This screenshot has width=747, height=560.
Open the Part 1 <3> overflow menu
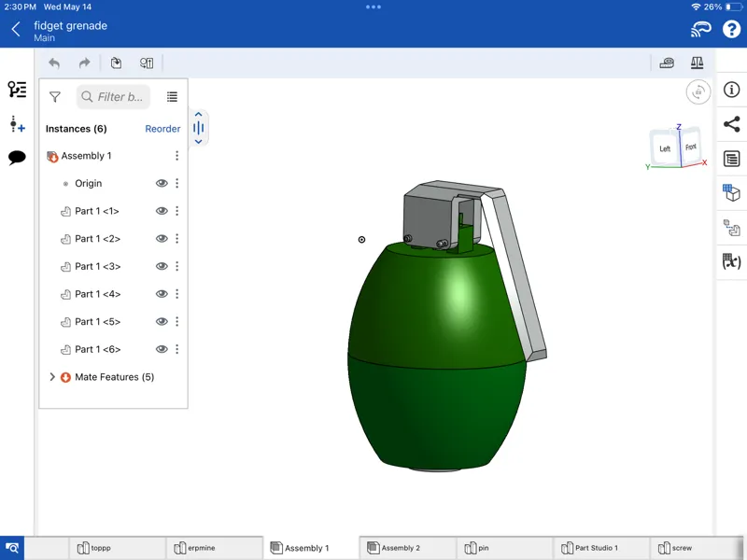(x=176, y=266)
